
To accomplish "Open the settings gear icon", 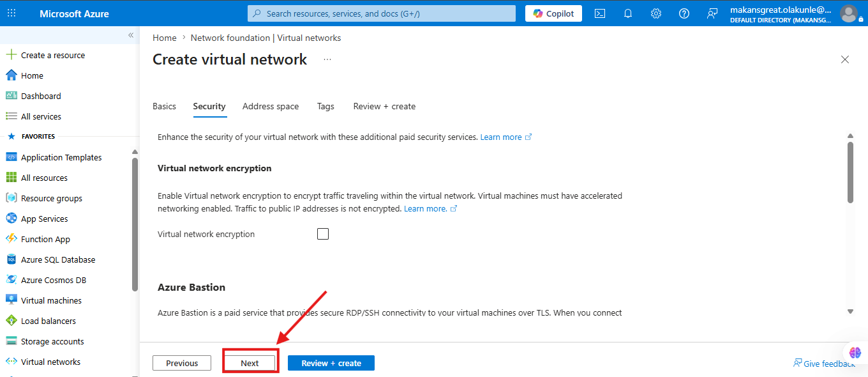I will [x=656, y=13].
